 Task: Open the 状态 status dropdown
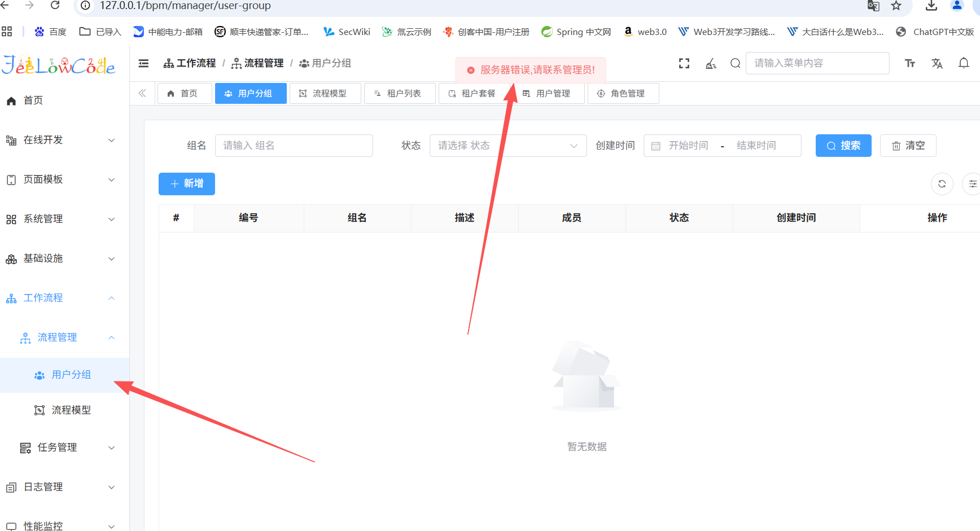click(x=508, y=146)
